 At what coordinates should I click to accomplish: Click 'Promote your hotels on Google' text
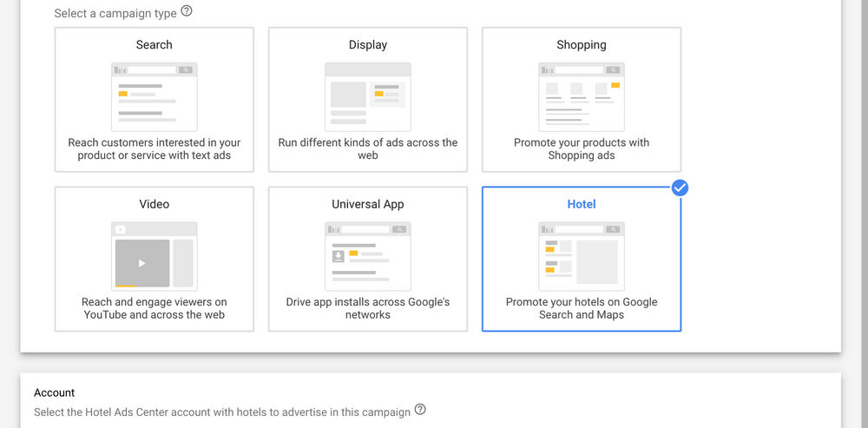[582, 308]
